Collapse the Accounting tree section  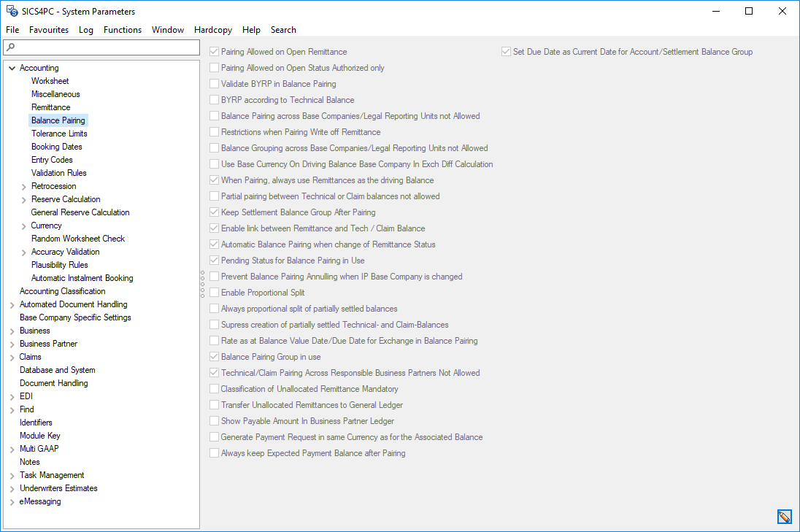click(12, 67)
